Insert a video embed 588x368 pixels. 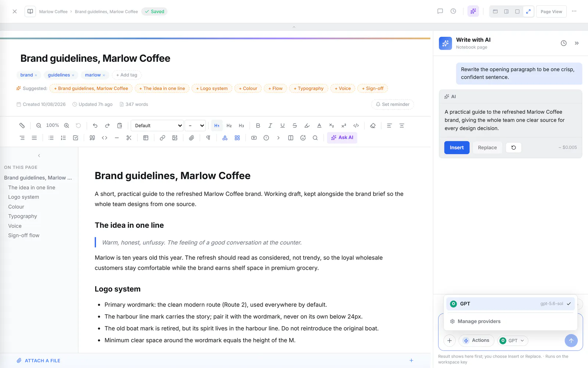254,138
